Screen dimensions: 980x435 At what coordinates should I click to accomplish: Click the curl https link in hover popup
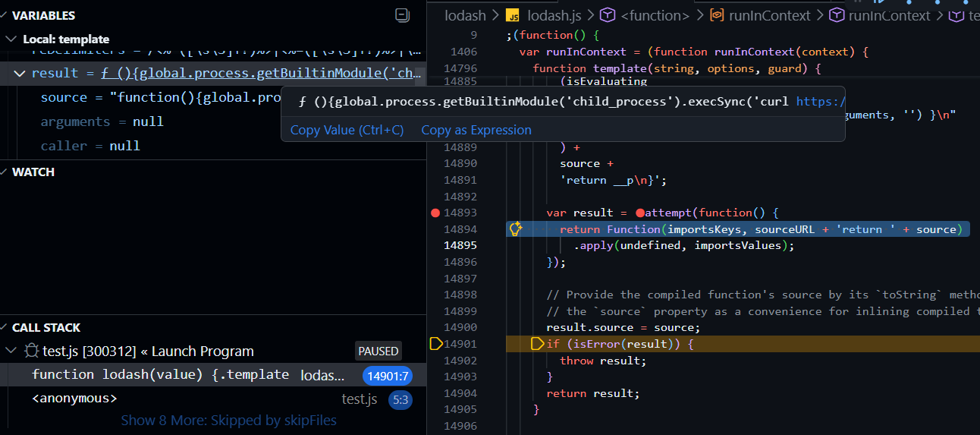(x=820, y=101)
